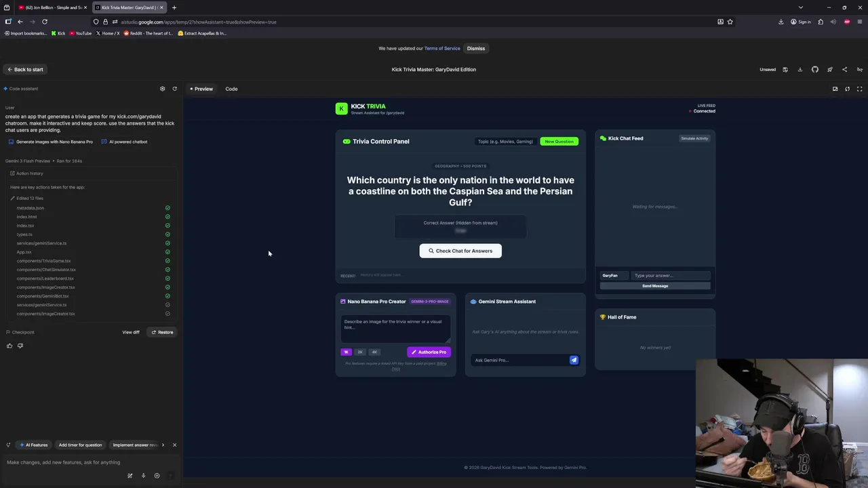
Task: Click View diff
Action: point(131,332)
